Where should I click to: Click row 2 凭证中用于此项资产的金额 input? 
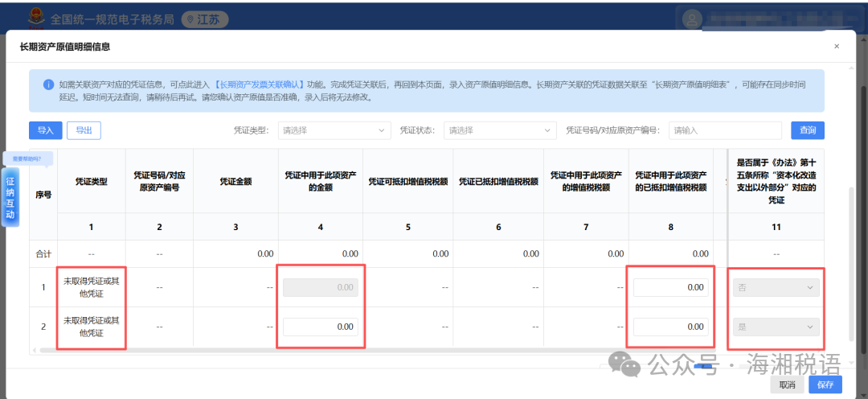(x=321, y=327)
